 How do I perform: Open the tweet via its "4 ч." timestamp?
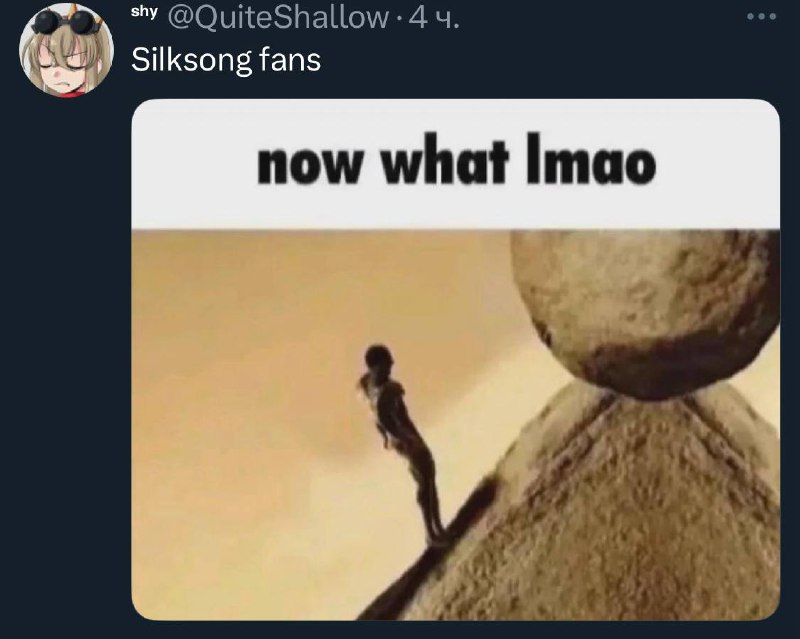point(434,18)
